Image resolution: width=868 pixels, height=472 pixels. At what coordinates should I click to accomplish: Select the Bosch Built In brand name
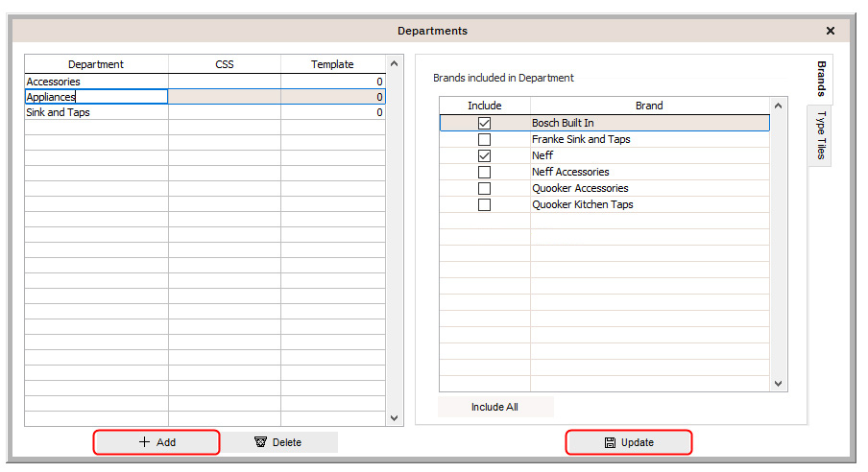coord(563,123)
